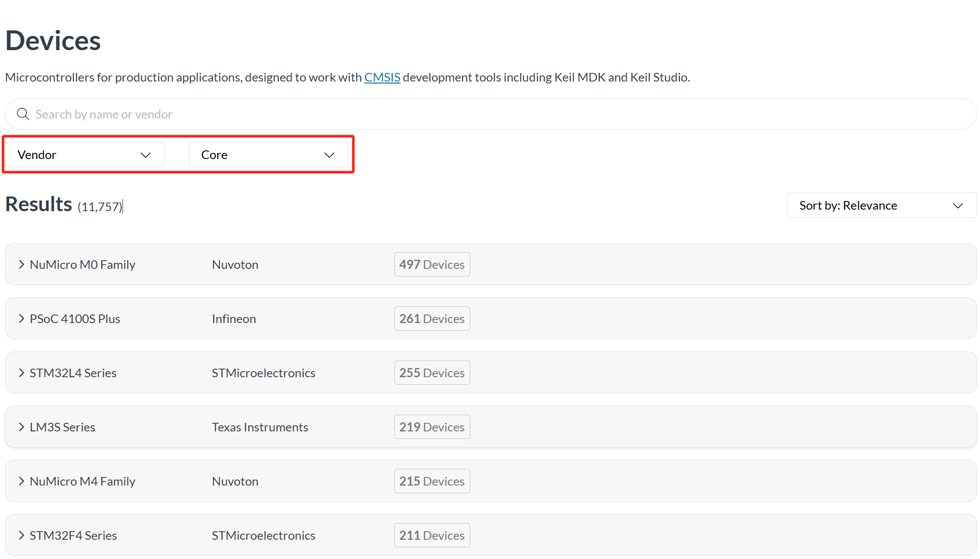Viewport: 980px width, 559px height.
Task: Click the search by name field
Action: click(x=496, y=114)
